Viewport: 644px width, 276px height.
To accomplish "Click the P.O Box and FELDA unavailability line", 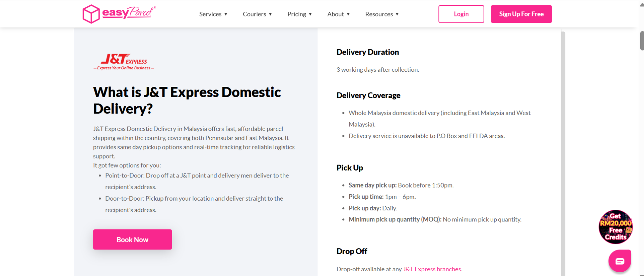I will pyautogui.click(x=427, y=136).
